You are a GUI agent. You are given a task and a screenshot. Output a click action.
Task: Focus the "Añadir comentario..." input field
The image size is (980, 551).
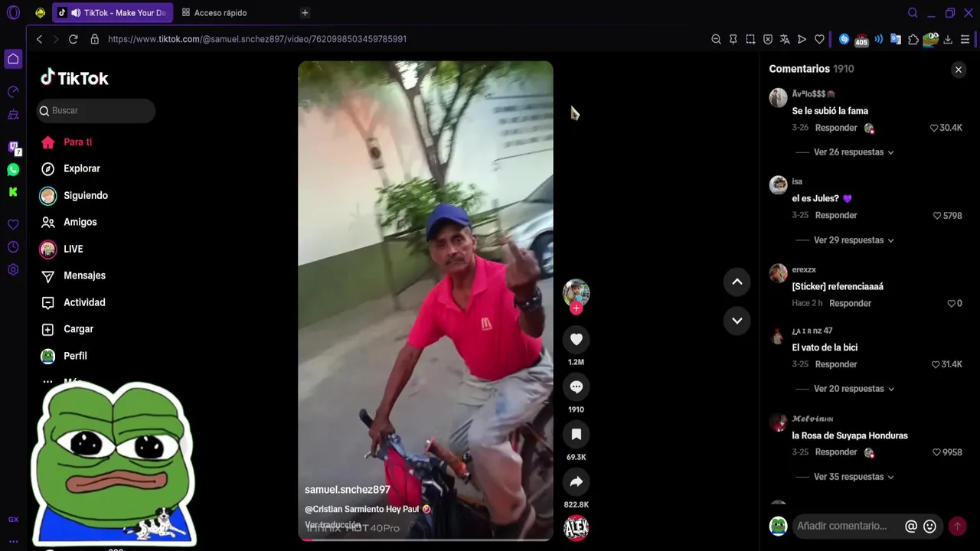coord(846,527)
